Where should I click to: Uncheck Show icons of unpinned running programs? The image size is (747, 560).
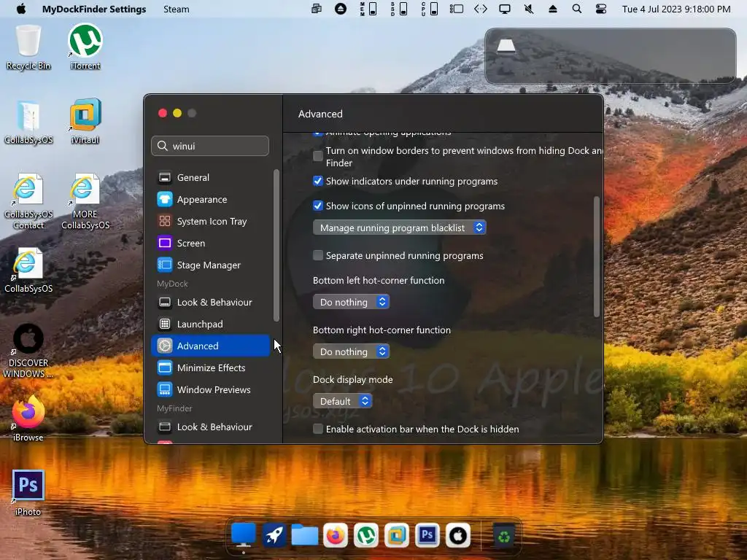(318, 206)
